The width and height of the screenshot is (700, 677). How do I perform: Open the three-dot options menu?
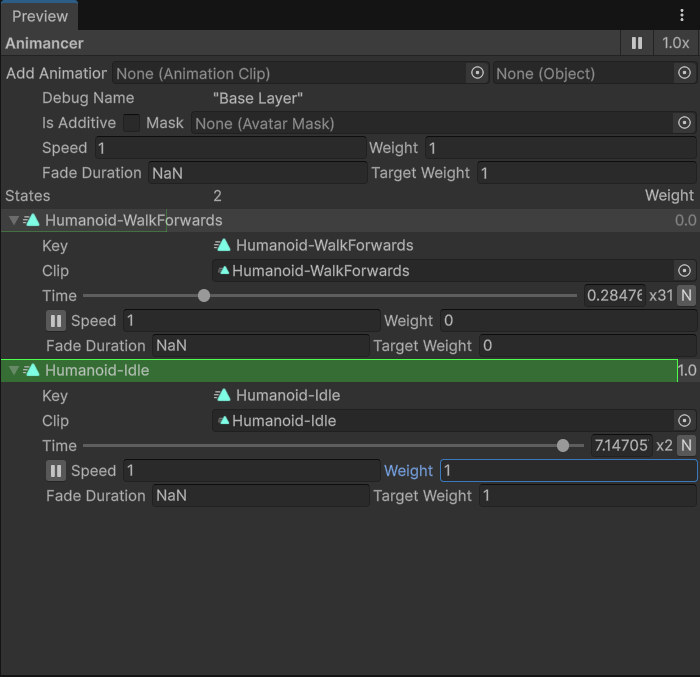tap(683, 15)
